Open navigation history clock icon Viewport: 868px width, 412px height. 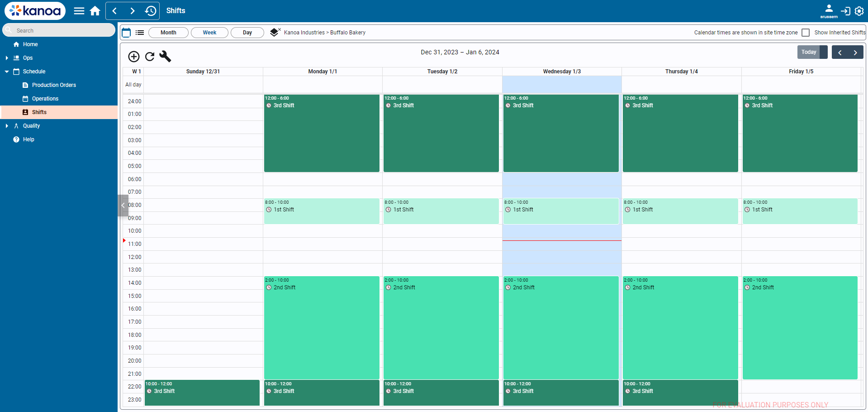tap(151, 11)
